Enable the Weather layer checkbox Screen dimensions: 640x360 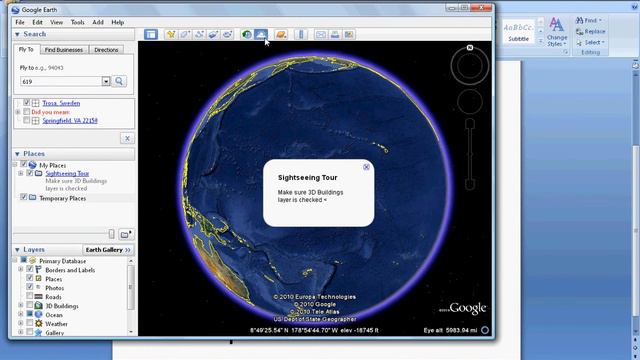29,323
